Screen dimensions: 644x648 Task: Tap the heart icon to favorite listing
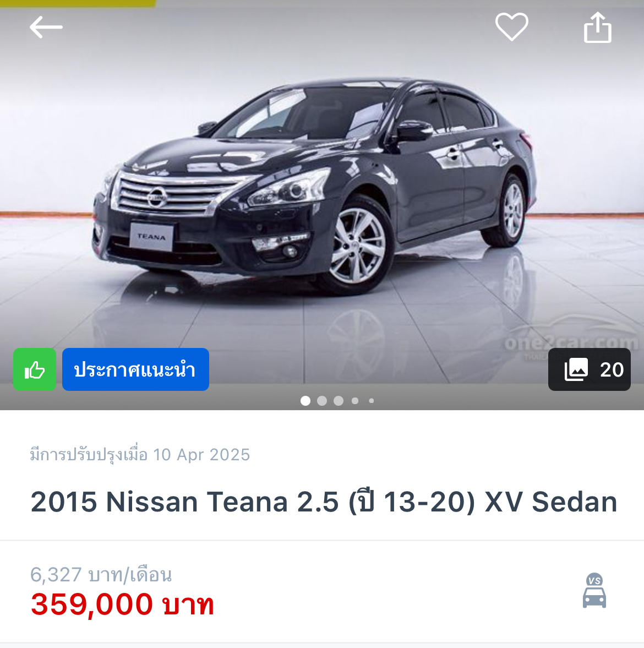coord(511,27)
